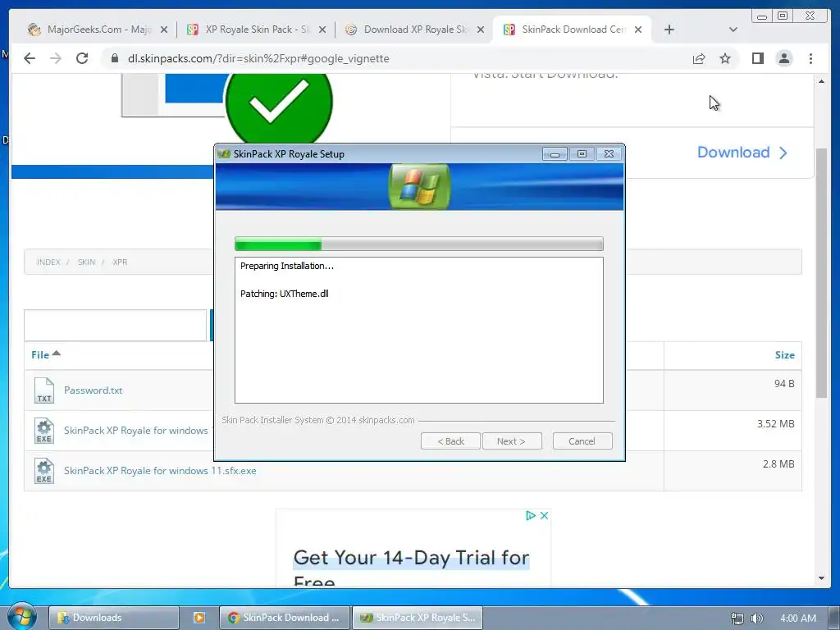Click the Patching: UXTheme.dll text
The height and width of the screenshot is (630, 840).
[284, 294]
